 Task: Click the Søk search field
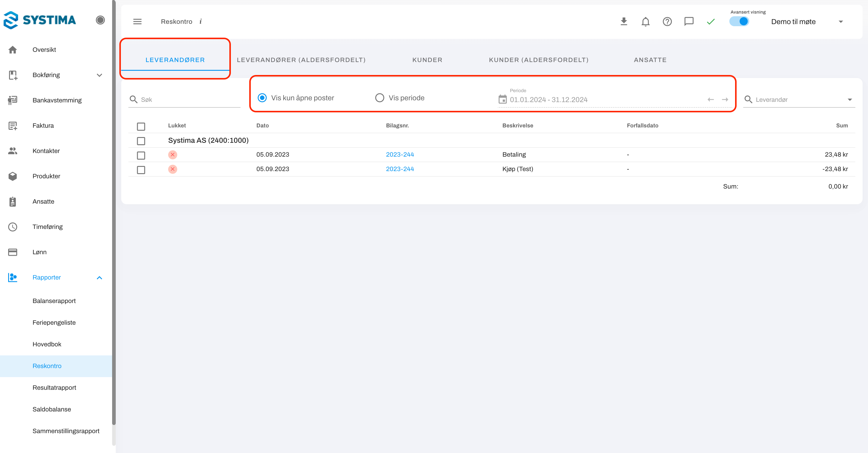[x=189, y=99]
